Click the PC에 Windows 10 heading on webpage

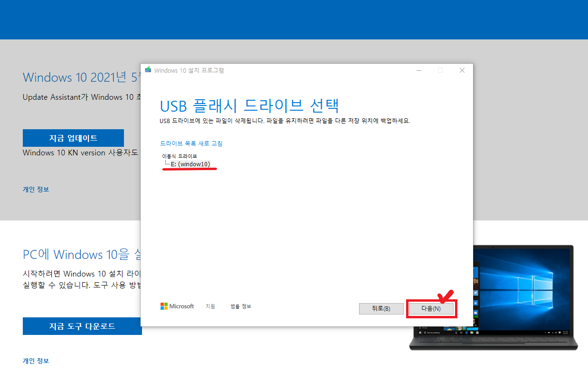(81, 254)
